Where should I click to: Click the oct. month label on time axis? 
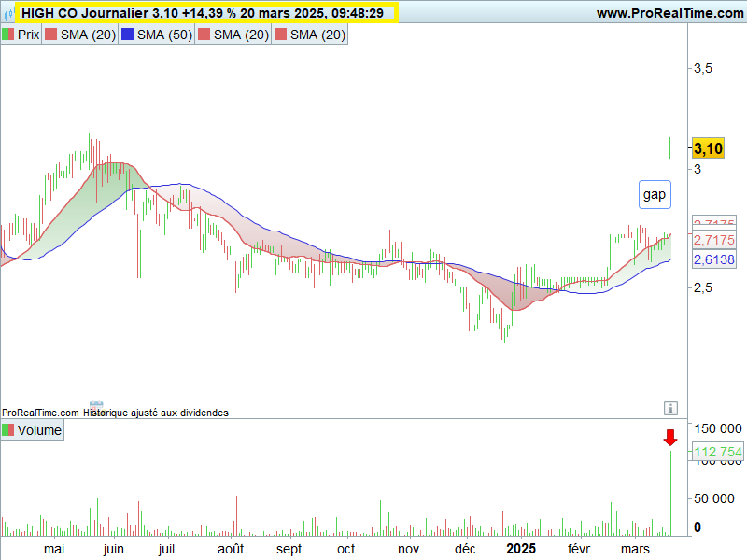click(347, 549)
